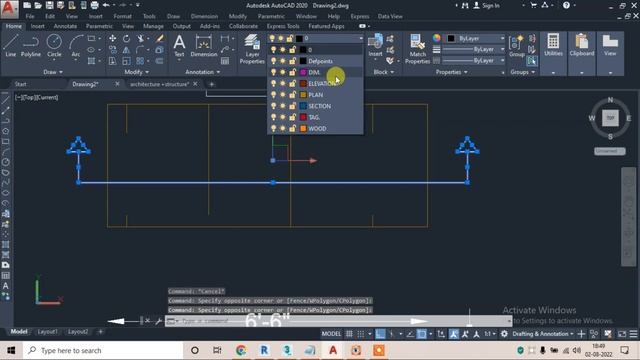This screenshot has width=640, height=360.
Task: Click the Rotate tool icon
Action: point(126,38)
